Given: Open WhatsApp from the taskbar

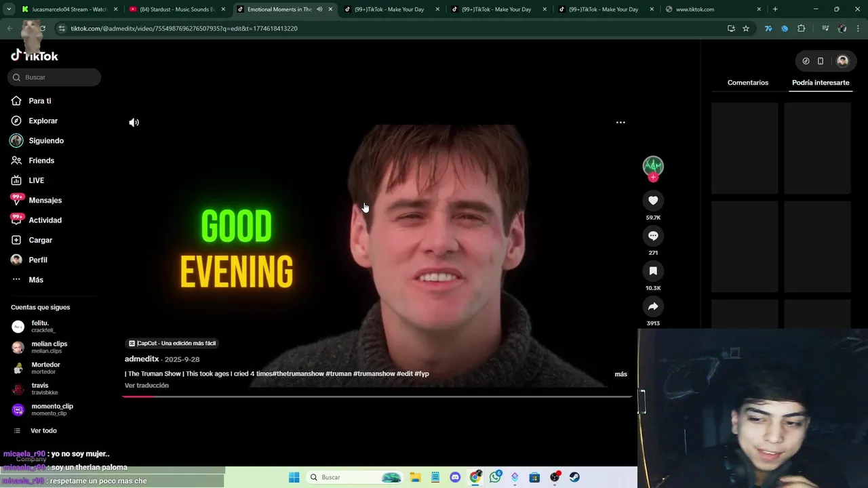Looking at the screenshot, I should click(496, 477).
